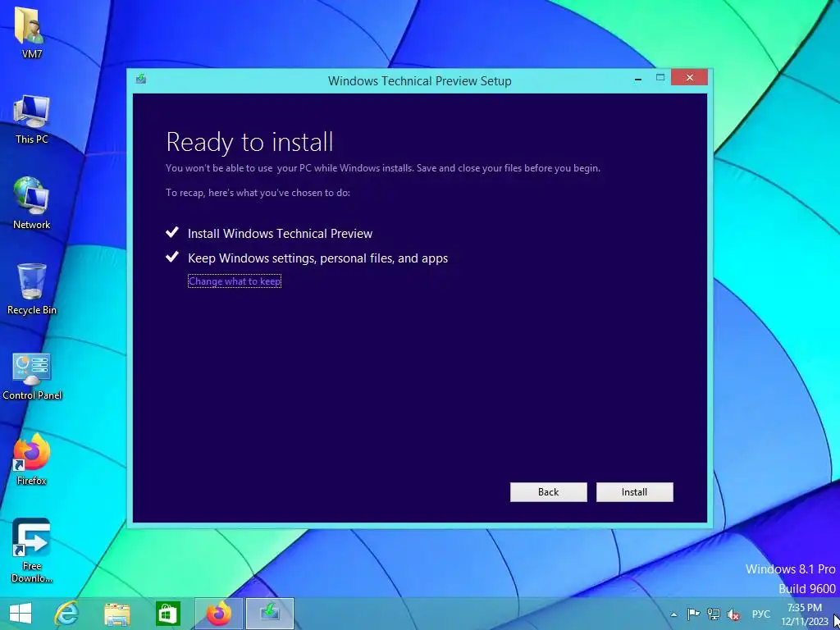Open File Explorer from the taskbar
The width and height of the screenshot is (840, 630).
[116, 614]
